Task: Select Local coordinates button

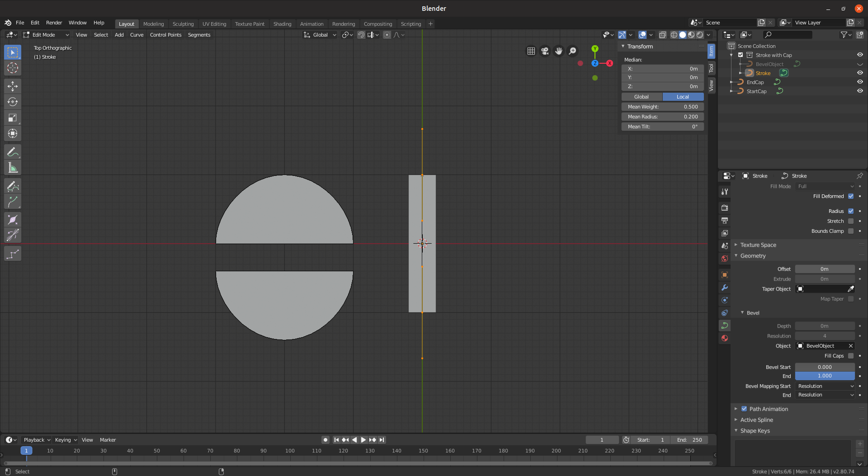Action: (683, 97)
